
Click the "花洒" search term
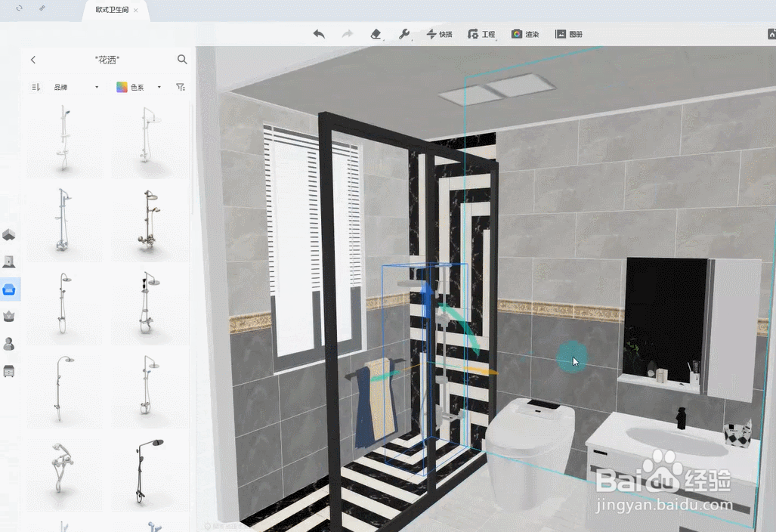pyautogui.click(x=107, y=60)
